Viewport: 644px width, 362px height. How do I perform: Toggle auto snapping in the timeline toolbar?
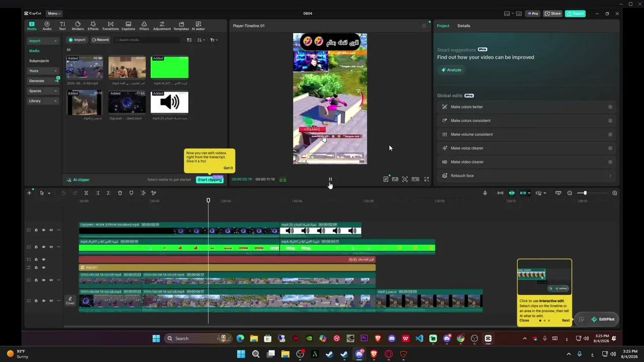coord(512,193)
